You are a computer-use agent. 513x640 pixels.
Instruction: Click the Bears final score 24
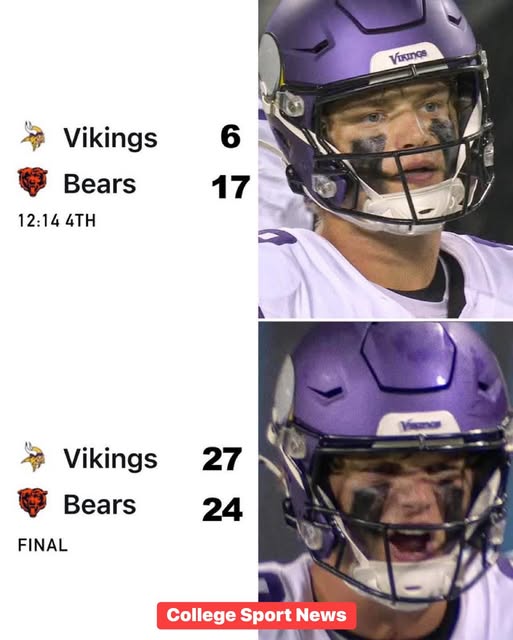coord(222,509)
